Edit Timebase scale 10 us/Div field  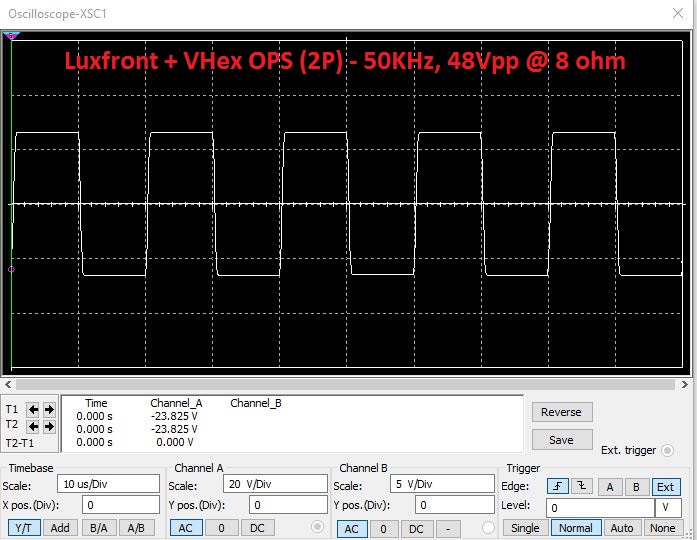(108, 484)
